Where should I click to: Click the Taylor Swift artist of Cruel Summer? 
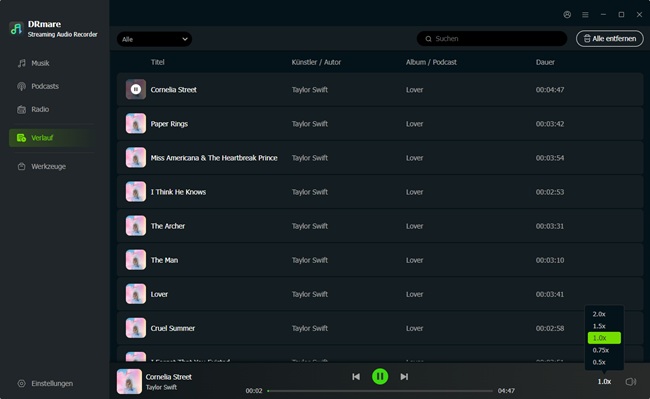[310, 328]
